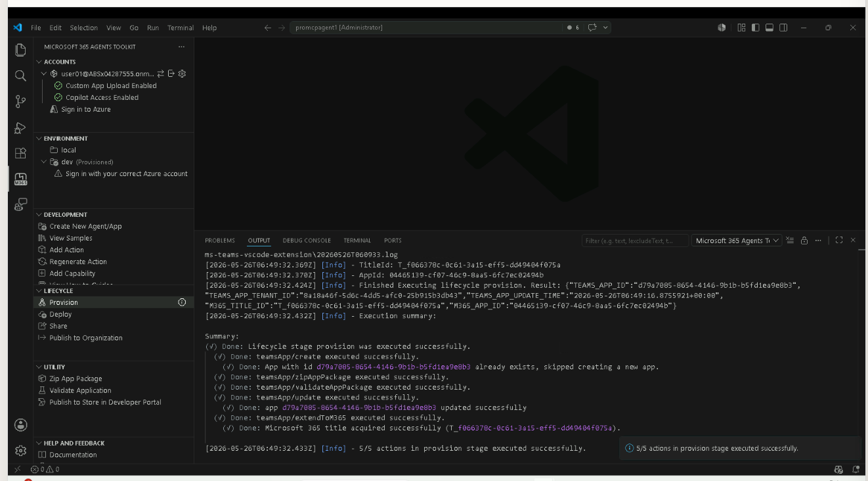Click Validate Application
868x481 pixels.
[80, 390]
